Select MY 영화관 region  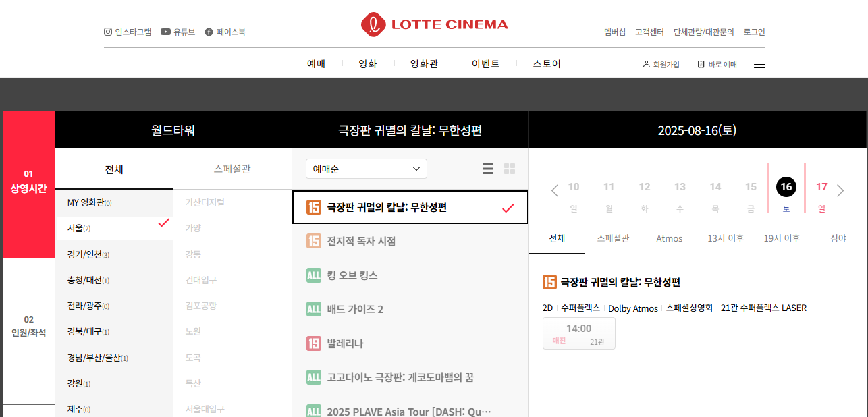click(114, 202)
